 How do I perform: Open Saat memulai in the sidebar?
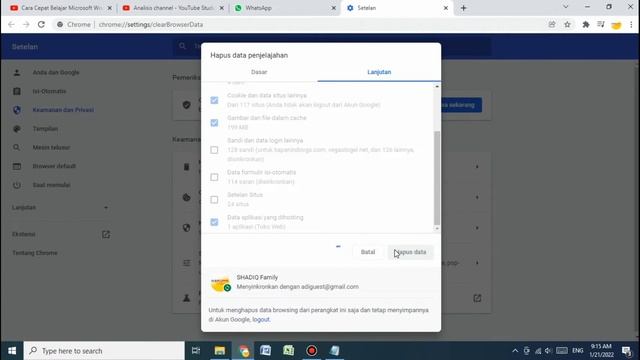[51, 185]
